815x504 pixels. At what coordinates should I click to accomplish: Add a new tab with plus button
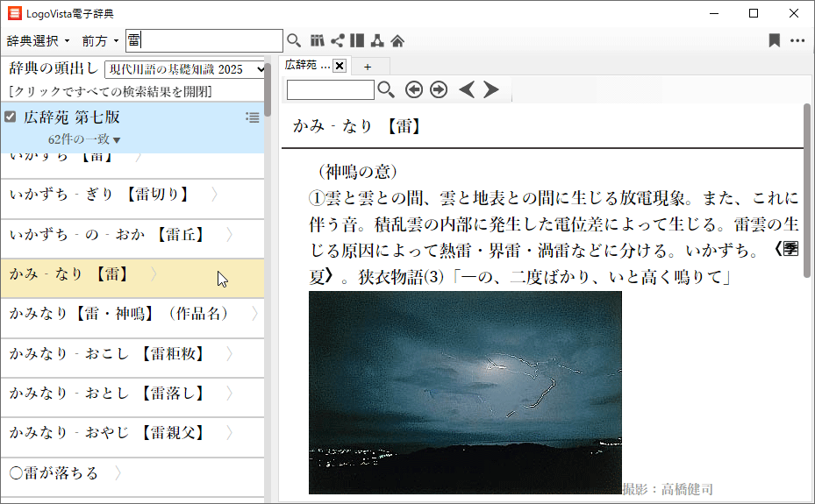(x=368, y=67)
